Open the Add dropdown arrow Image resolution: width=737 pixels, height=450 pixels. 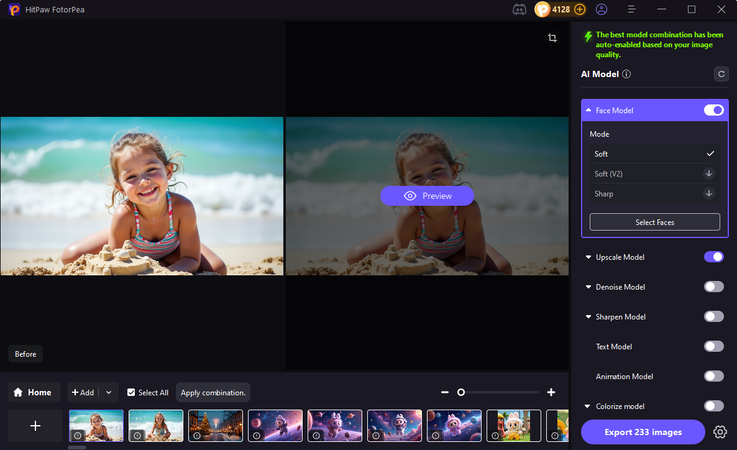pos(109,392)
